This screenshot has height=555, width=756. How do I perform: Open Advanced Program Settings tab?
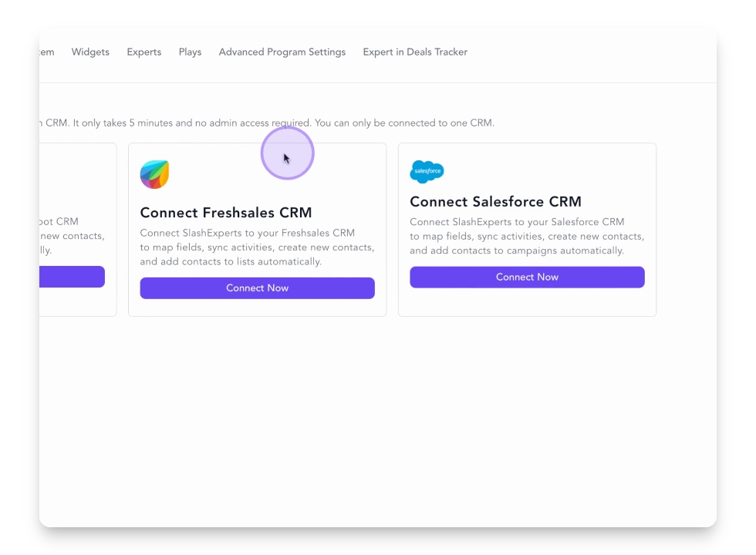click(x=282, y=52)
